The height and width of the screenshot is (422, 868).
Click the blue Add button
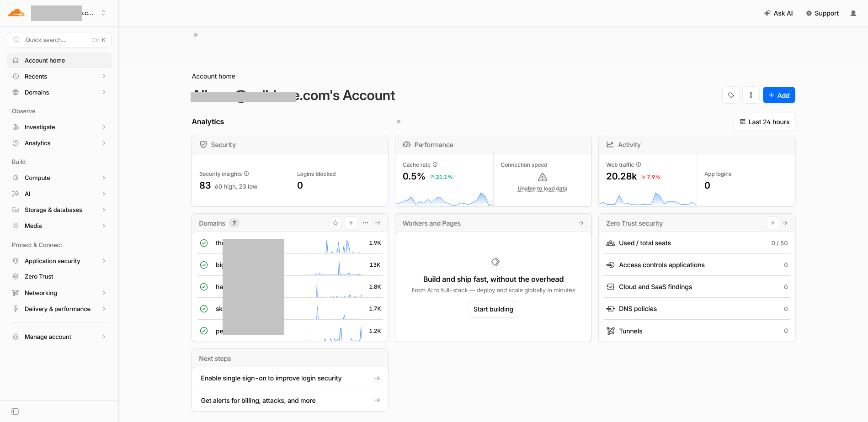tap(779, 95)
